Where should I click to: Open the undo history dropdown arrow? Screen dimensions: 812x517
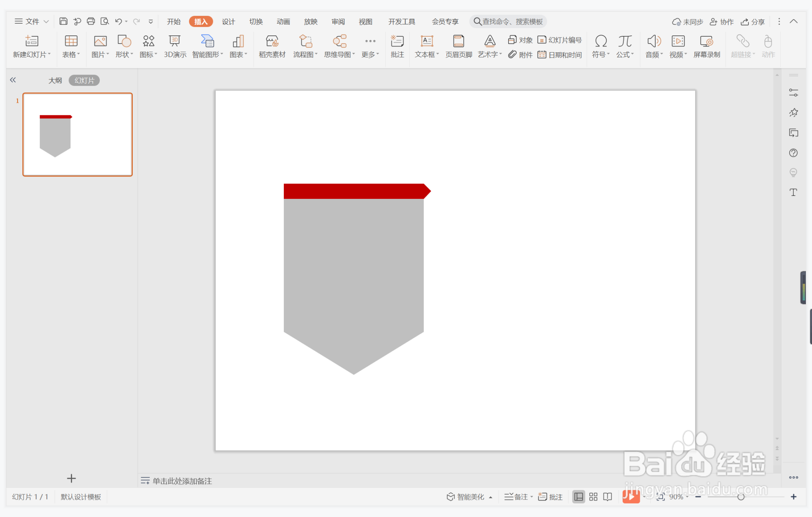click(x=126, y=22)
